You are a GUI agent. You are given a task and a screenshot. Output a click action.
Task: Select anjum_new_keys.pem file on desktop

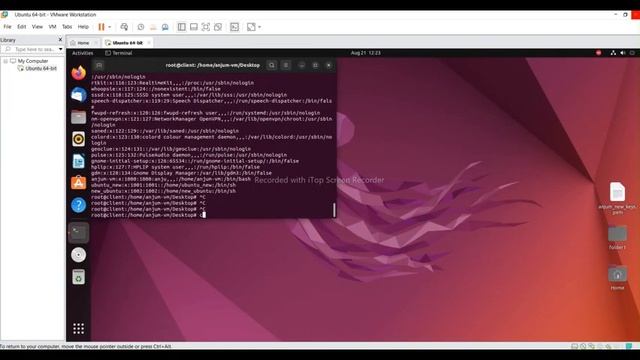pos(617,198)
